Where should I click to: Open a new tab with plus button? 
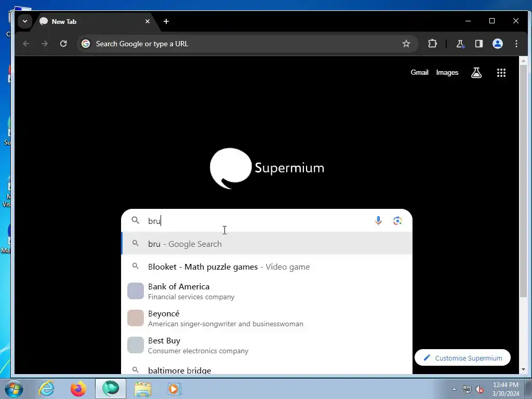point(166,21)
